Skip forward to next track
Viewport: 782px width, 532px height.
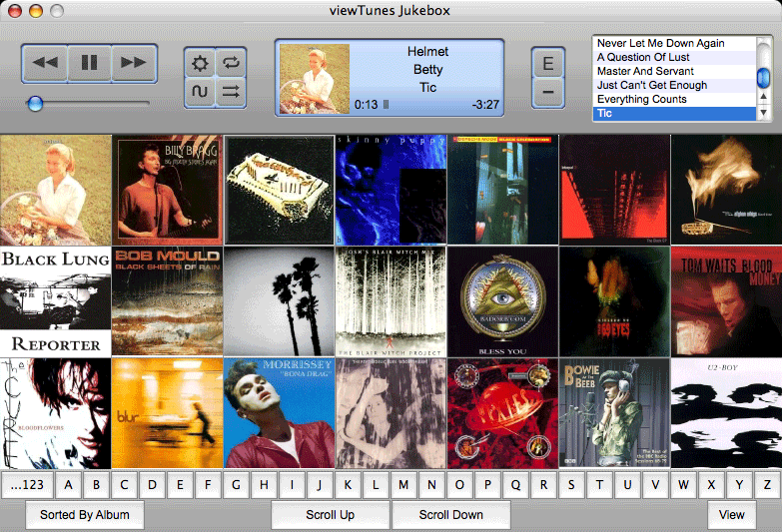click(x=134, y=63)
